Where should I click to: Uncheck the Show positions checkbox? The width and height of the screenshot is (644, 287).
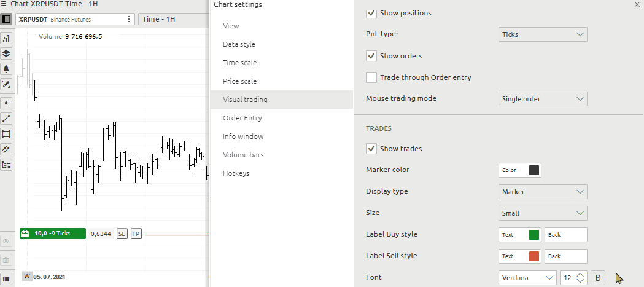point(371,13)
